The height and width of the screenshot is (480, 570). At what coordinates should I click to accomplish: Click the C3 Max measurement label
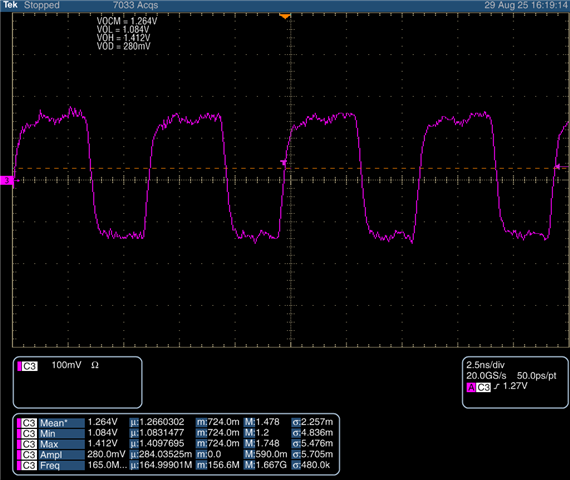coord(49,444)
